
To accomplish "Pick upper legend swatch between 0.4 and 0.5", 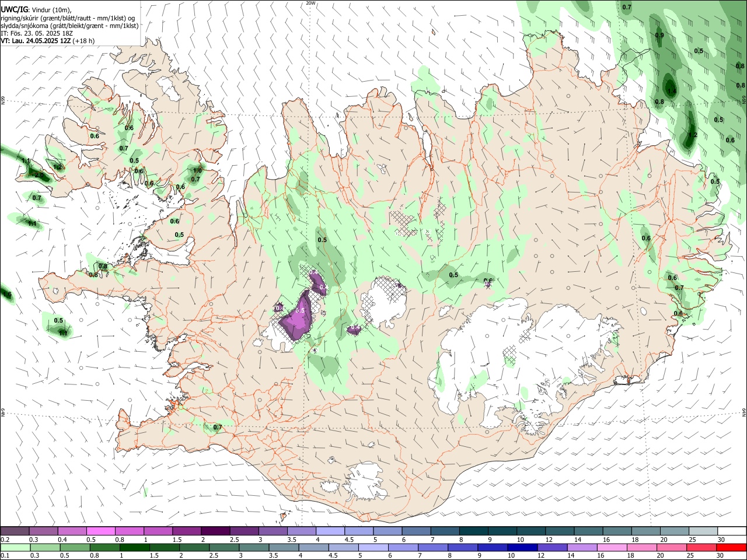I will [x=72, y=531].
